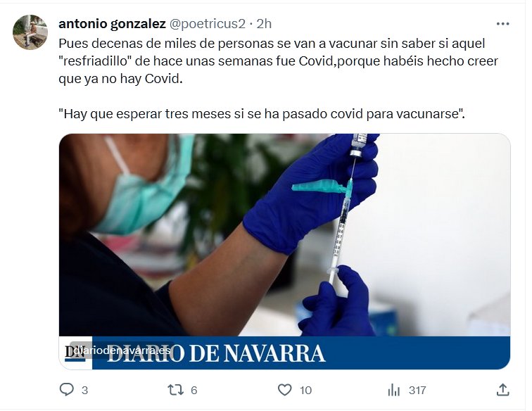Screen dimensions: 532x411
Task: Click the antonio gonzalez display name
Action: coord(113,24)
